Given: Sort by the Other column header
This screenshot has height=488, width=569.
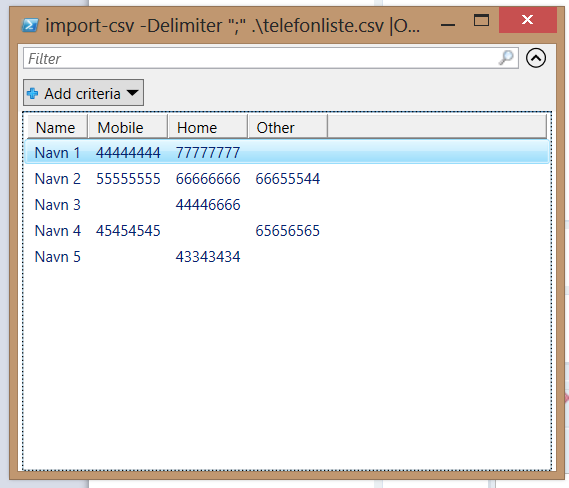Looking at the screenshot, I should [288, 127].
